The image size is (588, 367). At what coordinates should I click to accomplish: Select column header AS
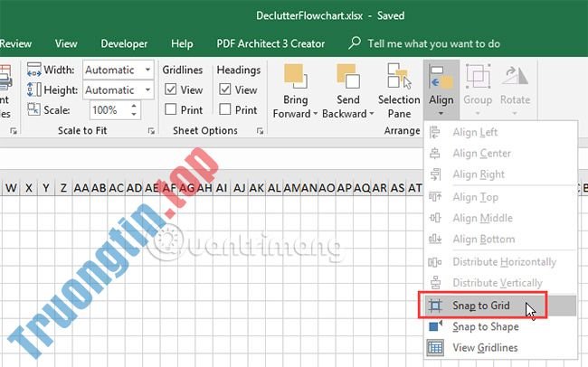397,188
